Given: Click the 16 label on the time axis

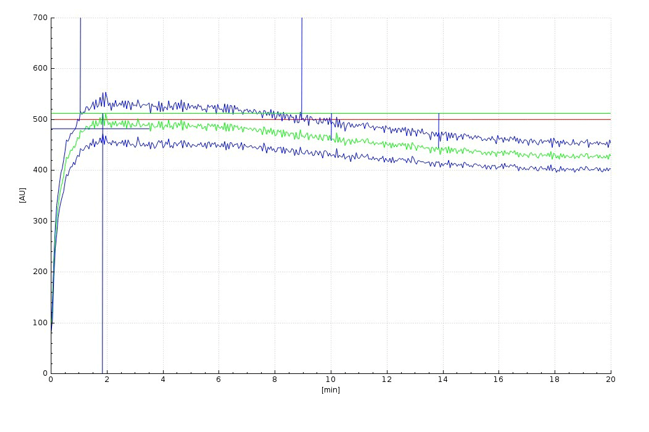Looking at the screenshot, I should click(x=499, y=379).
